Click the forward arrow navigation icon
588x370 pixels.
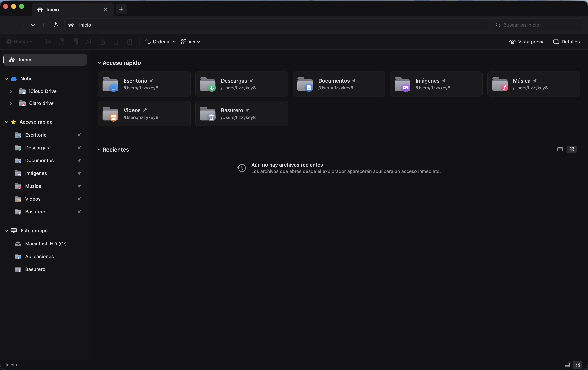[22, 25]
